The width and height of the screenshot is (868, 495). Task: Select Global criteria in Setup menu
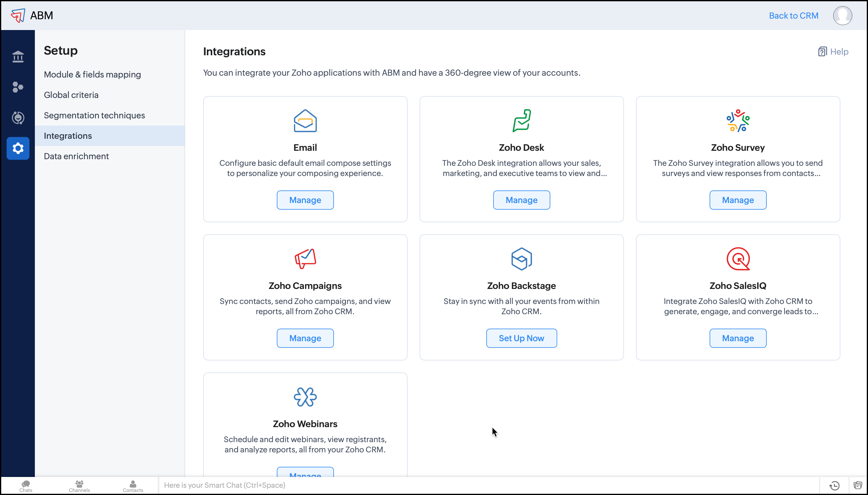point(71,95)
